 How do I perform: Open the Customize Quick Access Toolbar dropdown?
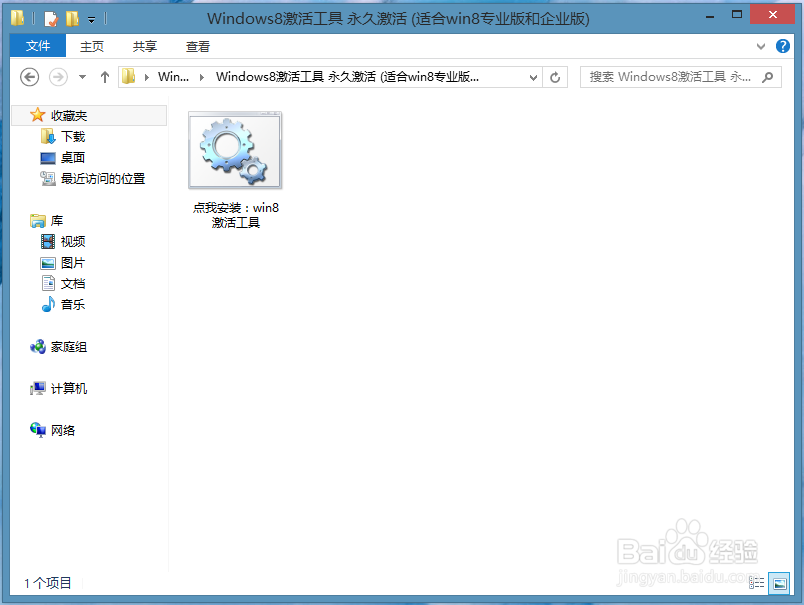click(x=91, y=20)
